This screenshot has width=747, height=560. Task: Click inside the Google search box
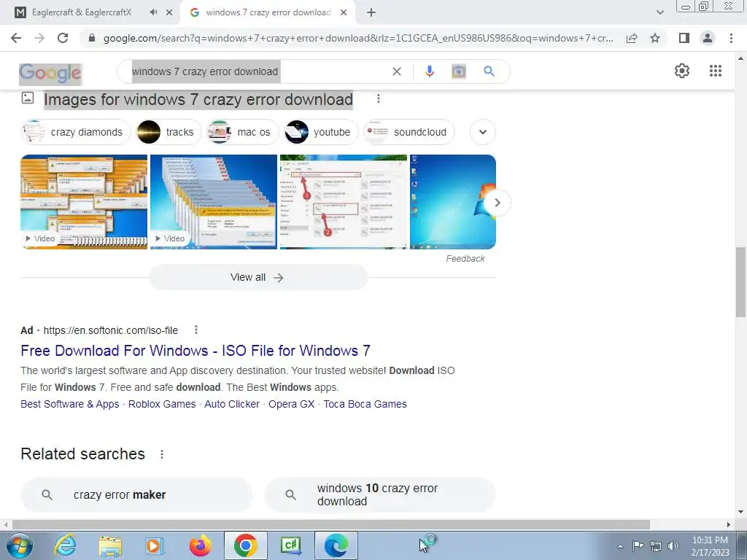click(x=258, y=71)
